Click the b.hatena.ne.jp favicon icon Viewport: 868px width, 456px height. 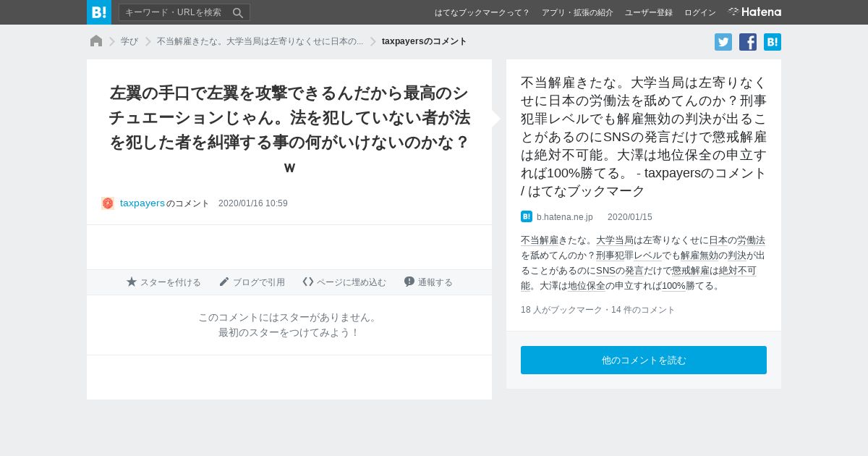[x=527, y=216]
